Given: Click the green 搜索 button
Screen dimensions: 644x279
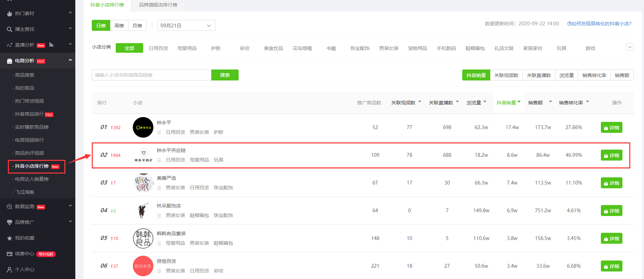Looking at the screenshot, I should tap(225, 75).
